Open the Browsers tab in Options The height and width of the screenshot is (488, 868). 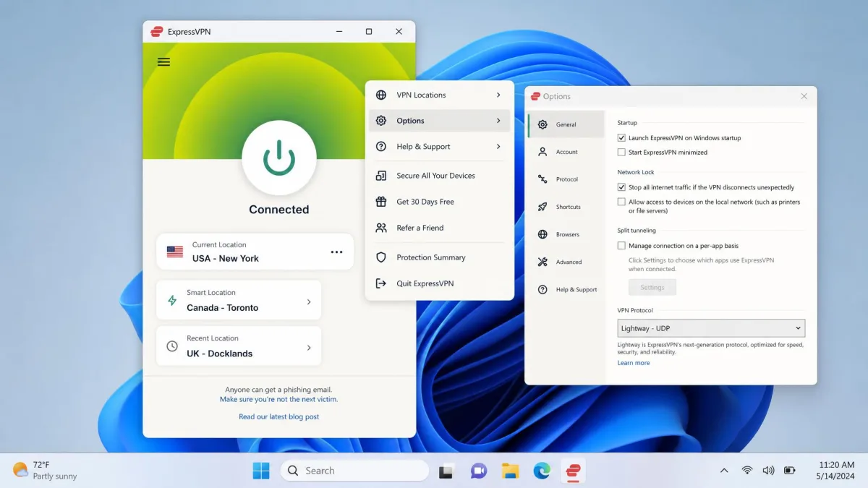pos(566,234)
